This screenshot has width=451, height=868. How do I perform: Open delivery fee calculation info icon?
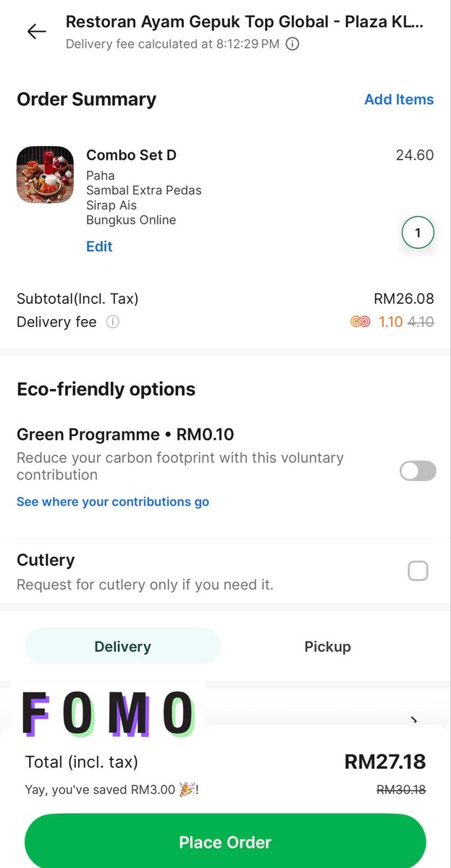[x=292, y=44]
